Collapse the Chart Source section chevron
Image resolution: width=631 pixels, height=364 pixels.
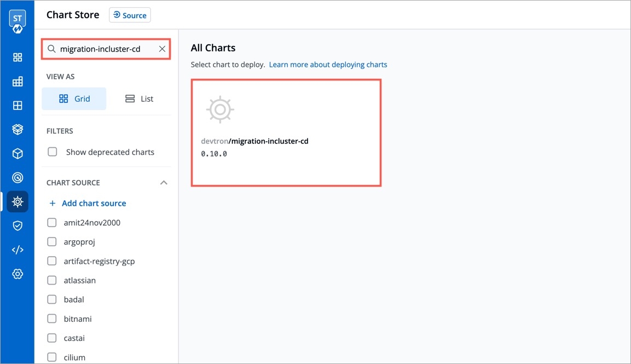click(x=164, y=183)
